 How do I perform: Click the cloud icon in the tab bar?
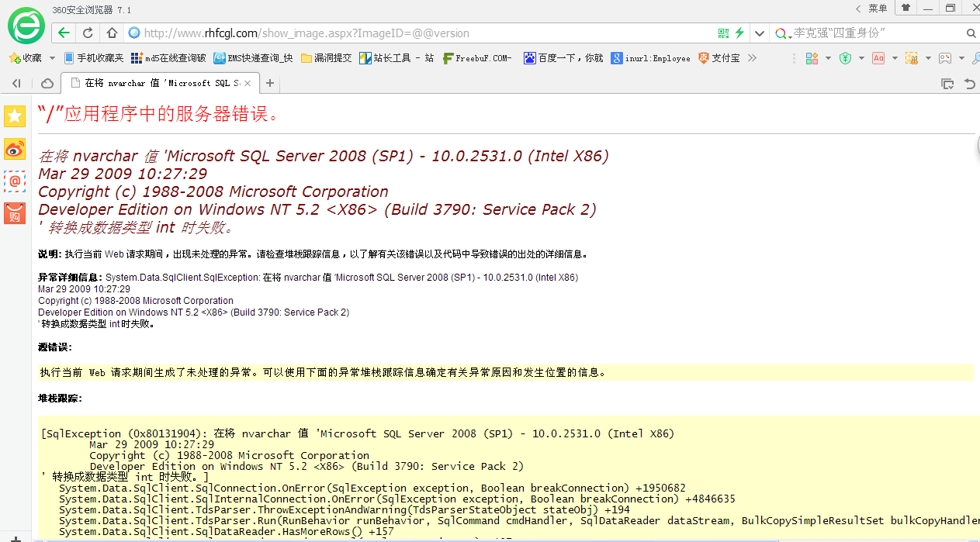[47, 83]
